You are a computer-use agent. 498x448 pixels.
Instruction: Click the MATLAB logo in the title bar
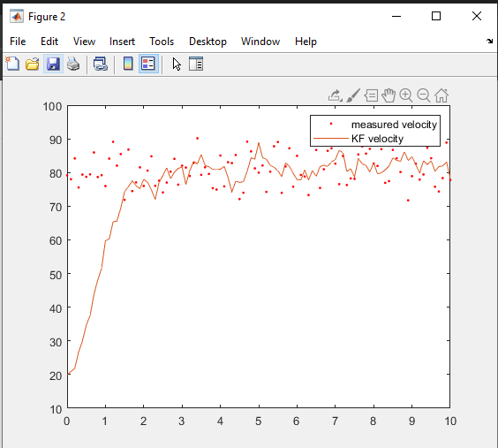(x=17, y=16)
